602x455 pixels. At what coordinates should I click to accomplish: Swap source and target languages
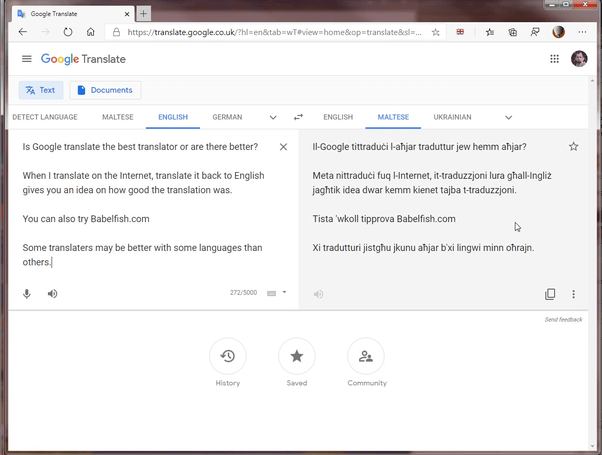click(298, 117)
